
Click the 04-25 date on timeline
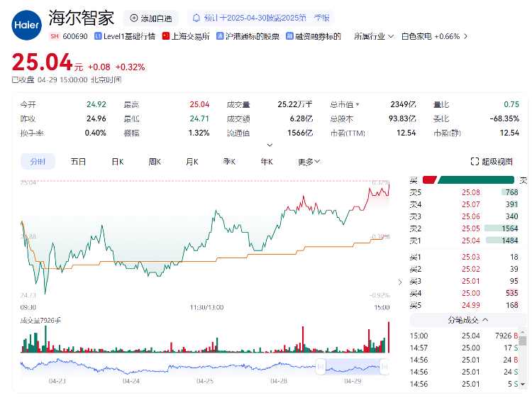[x=205, y=381]
